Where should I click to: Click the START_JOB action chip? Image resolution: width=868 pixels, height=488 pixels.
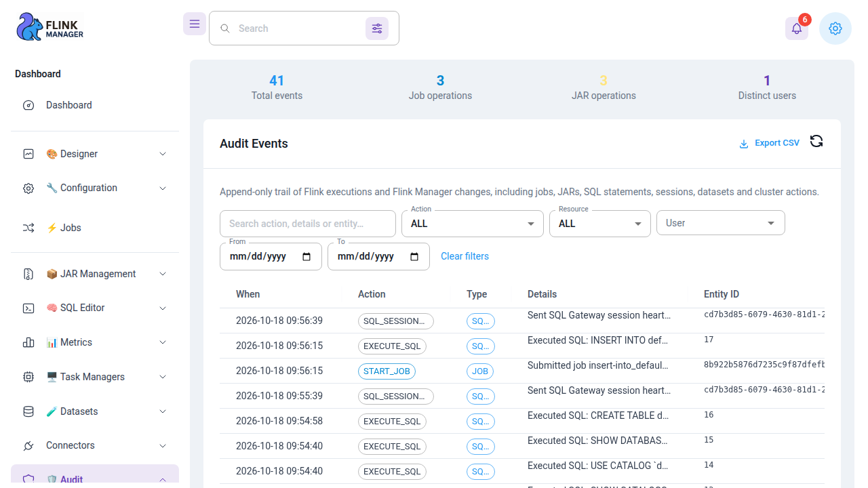(387, 371)
